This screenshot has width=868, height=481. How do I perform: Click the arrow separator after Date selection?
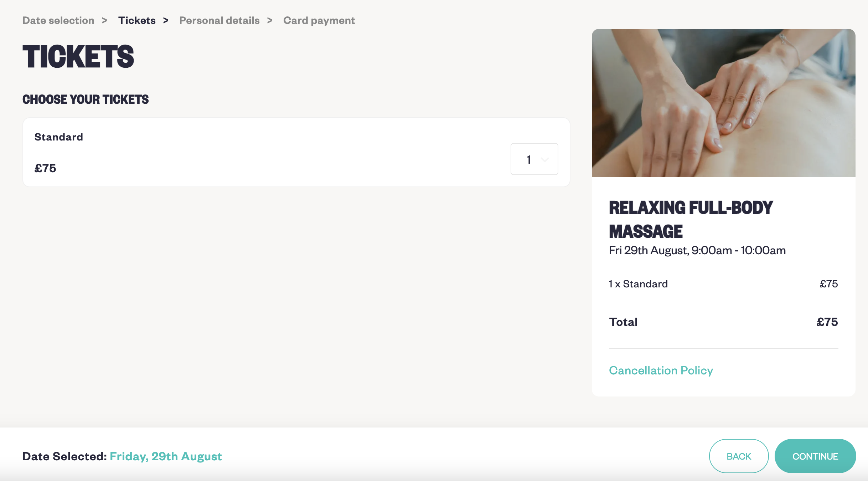point(104,20)
